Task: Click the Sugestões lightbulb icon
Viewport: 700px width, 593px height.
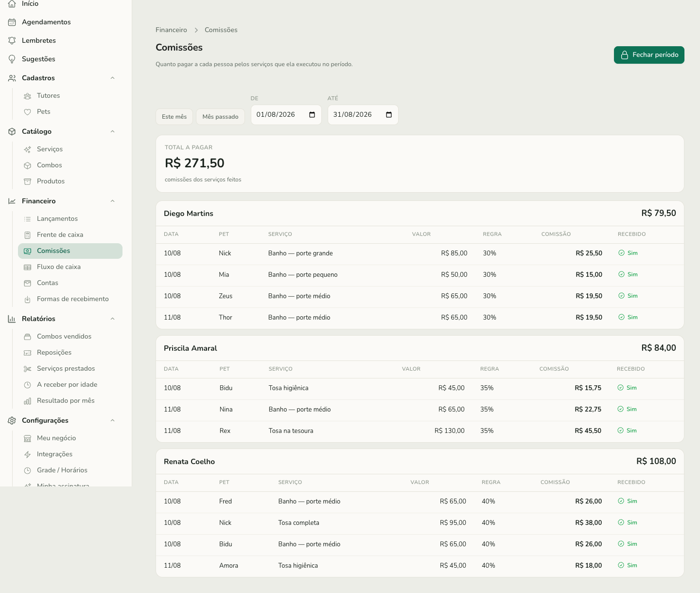Action: coord(12,59)
